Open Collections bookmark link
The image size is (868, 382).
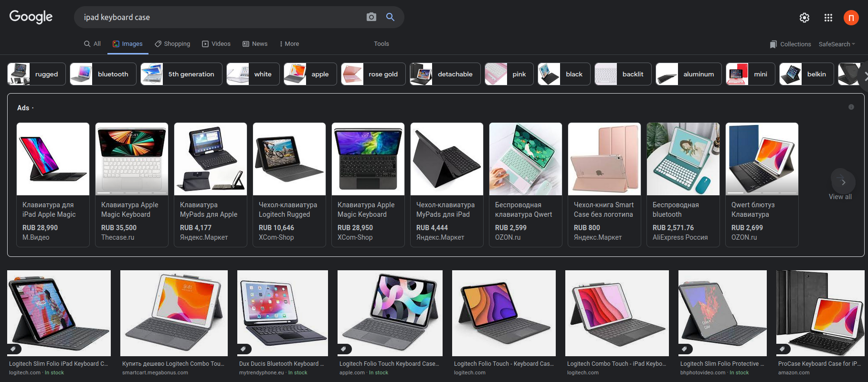790,44
